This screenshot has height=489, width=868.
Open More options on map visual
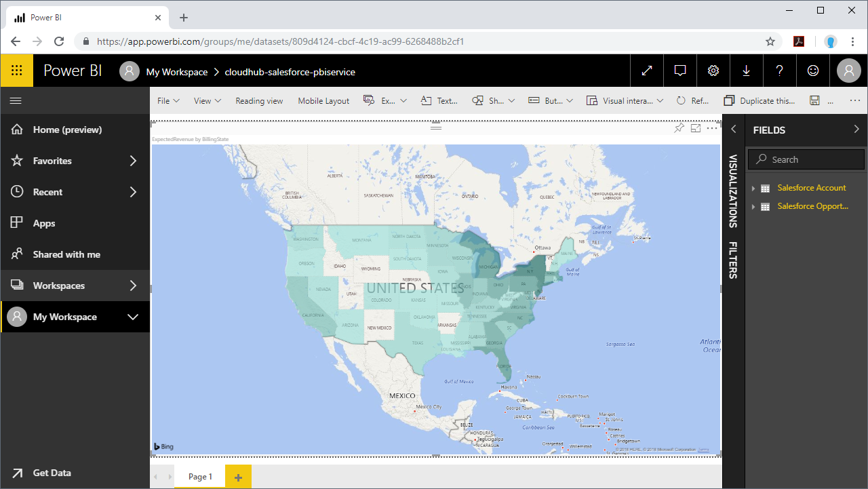(x=711, y=128)
